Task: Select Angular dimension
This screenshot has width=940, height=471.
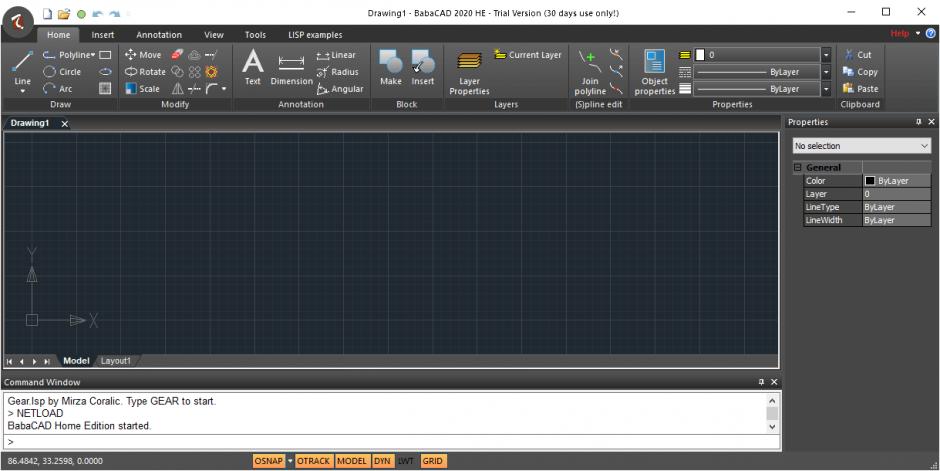Action: (x=340, y=89)
